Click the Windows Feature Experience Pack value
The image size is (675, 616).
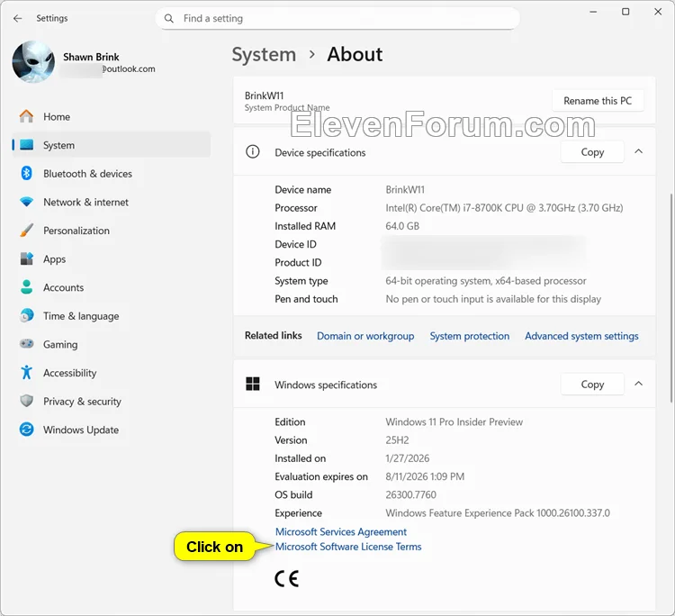click(498, 512)
